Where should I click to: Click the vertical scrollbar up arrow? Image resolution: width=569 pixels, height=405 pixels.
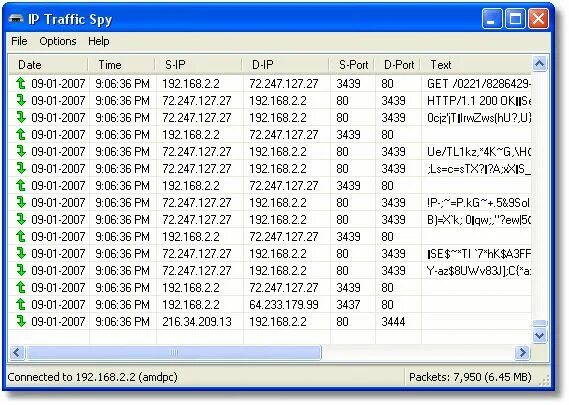pos(540,64)
